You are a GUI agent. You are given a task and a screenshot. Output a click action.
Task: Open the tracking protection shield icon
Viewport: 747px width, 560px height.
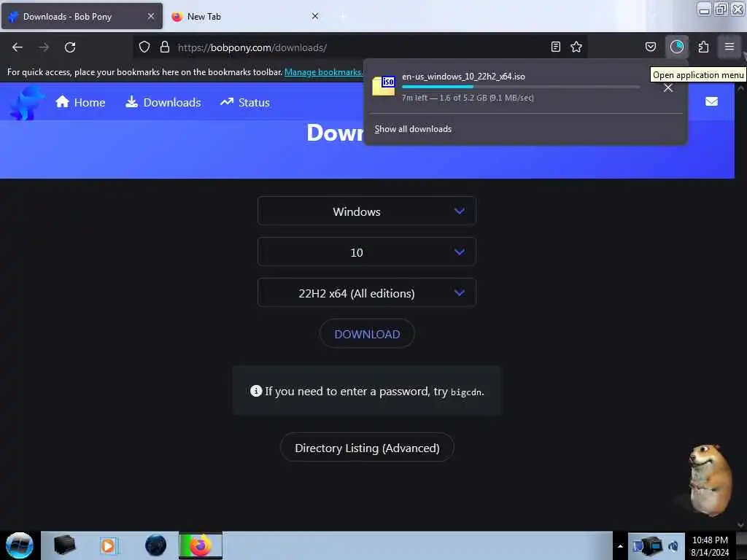pyautogui.click(x=144, y=47)
